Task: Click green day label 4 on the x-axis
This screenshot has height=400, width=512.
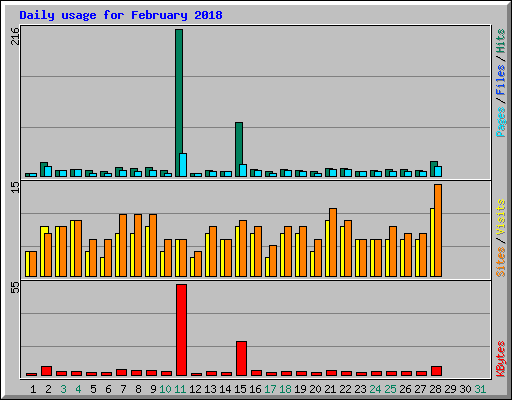Action: point(78,389)
